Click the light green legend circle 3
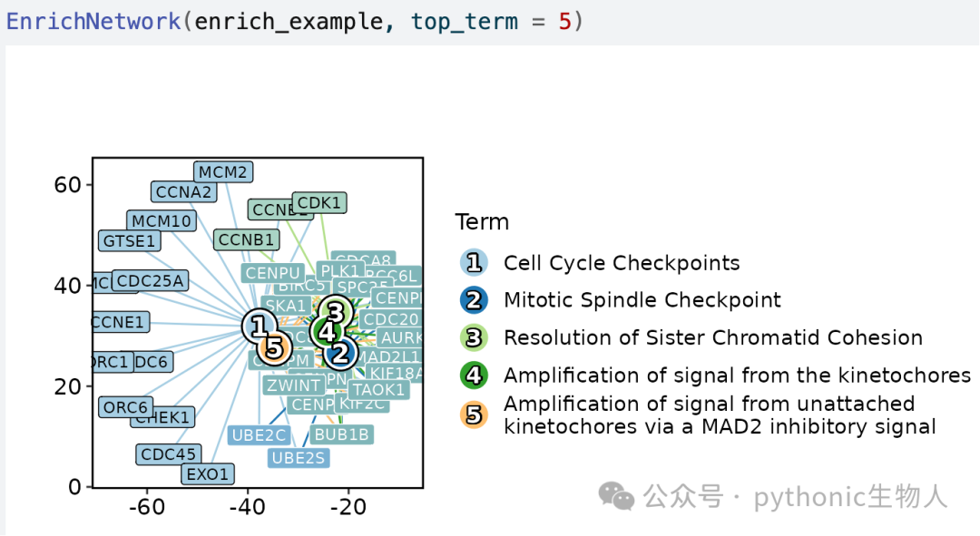 [474, 338]
